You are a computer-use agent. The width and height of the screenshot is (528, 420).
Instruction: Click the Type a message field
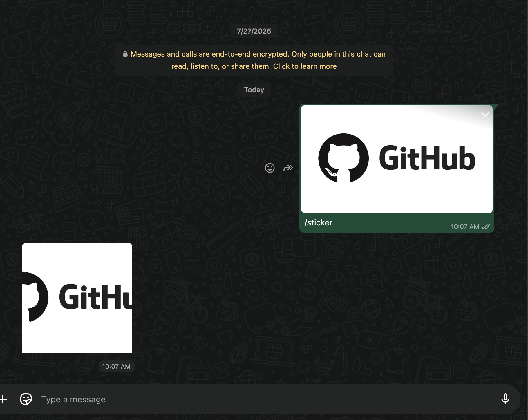(267, 399)
